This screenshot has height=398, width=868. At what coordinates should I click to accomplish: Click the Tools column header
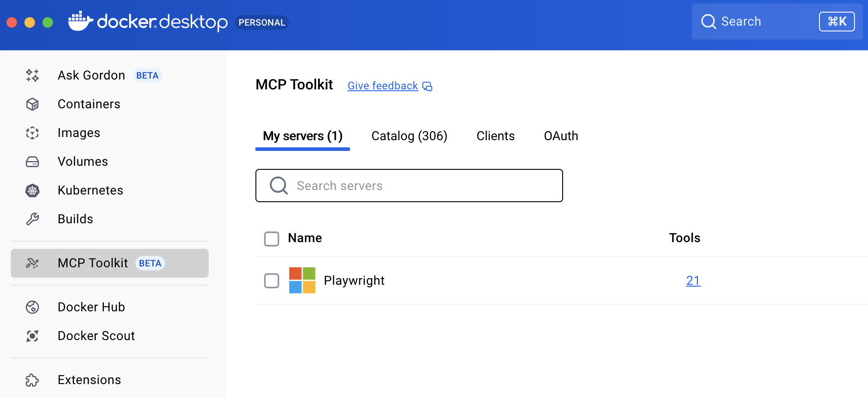685,238
